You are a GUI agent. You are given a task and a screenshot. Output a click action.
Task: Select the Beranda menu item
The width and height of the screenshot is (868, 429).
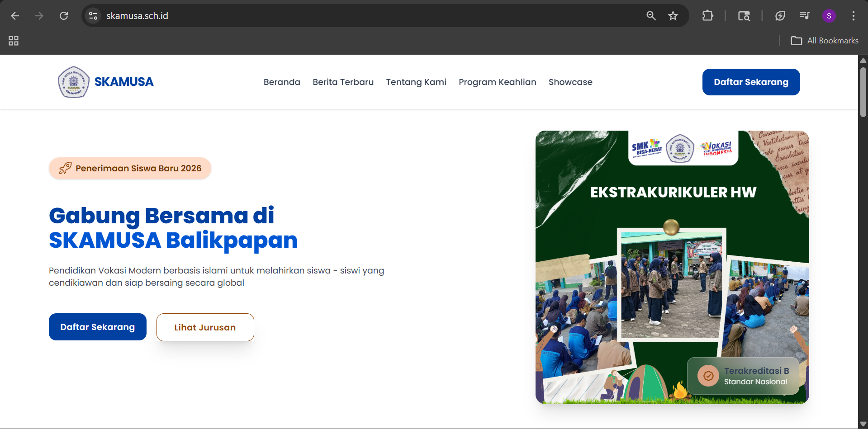pyautogui.click(x=282, y=82)
